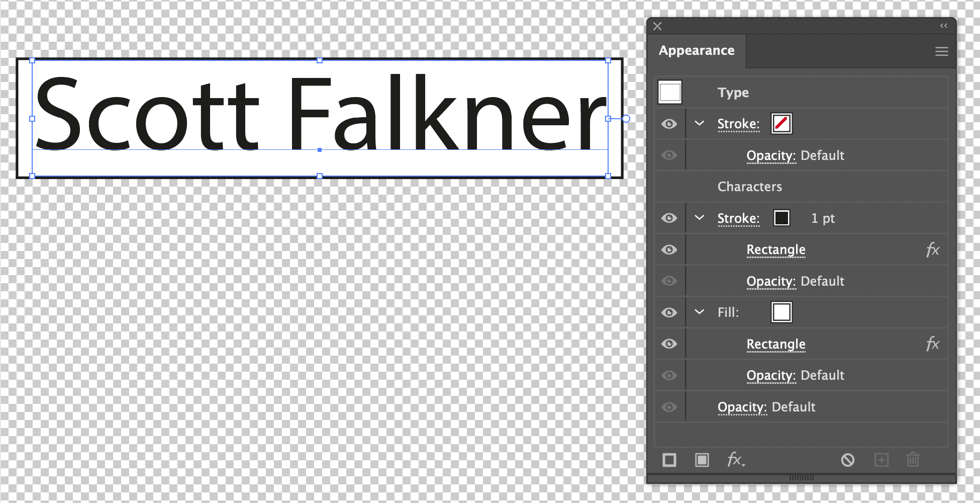Open the Add New Effect fx menu
Viewport: 980px width, 503px height.
coord(735,460)
